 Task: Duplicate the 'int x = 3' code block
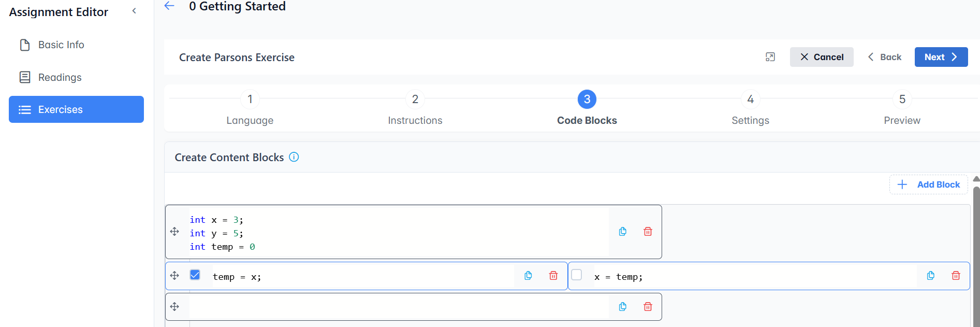tap(622, 232)
